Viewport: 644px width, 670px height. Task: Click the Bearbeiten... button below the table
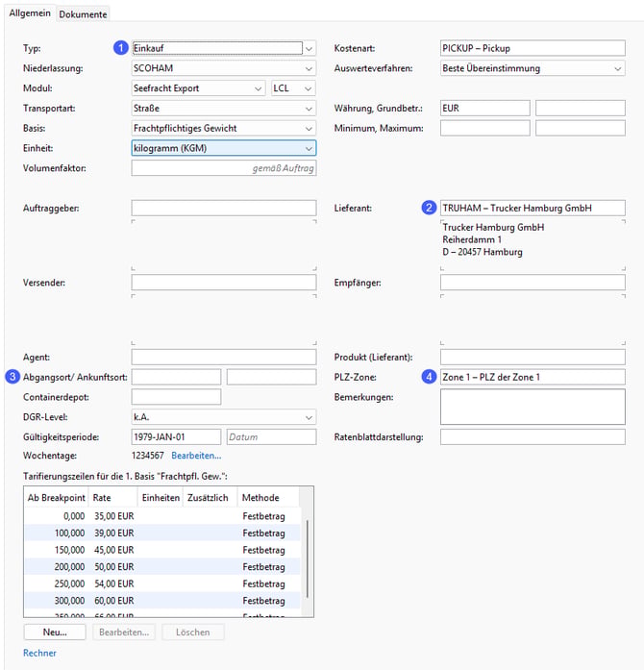(x=124, y=633)
